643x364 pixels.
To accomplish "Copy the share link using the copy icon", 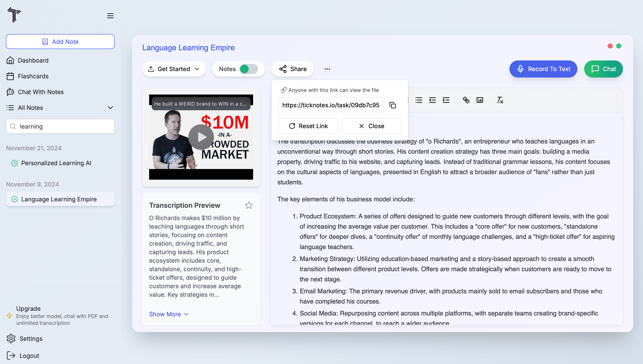I will 392,105.
